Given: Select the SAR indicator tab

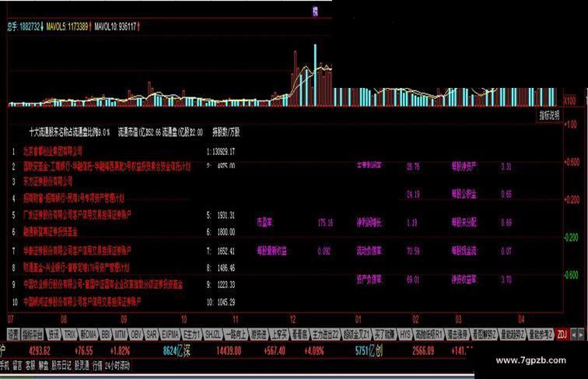Looking at the screenshot, I should [151, 335].
